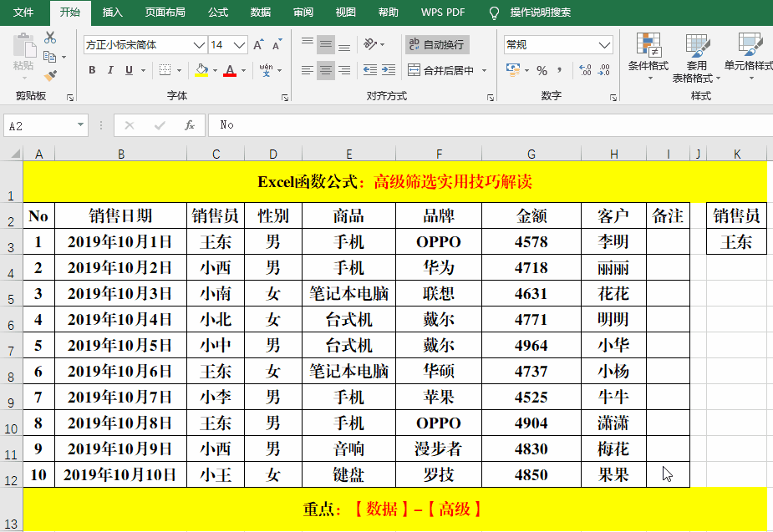This screenshot has height=532, width=773.
Task: Pick the red Font Color swatch
Action: coord(230,74)
